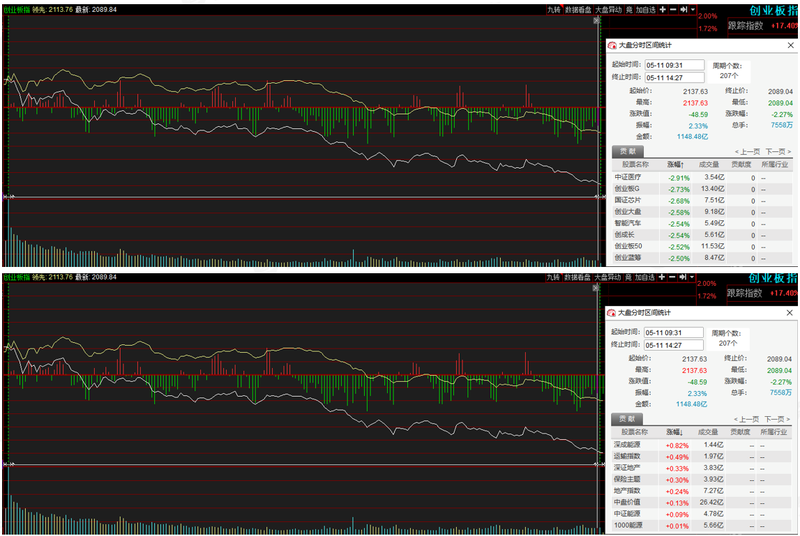Click the minus zoom icon in lower toolbar
This screenshot has height=536, width=800.
(672, 277)
